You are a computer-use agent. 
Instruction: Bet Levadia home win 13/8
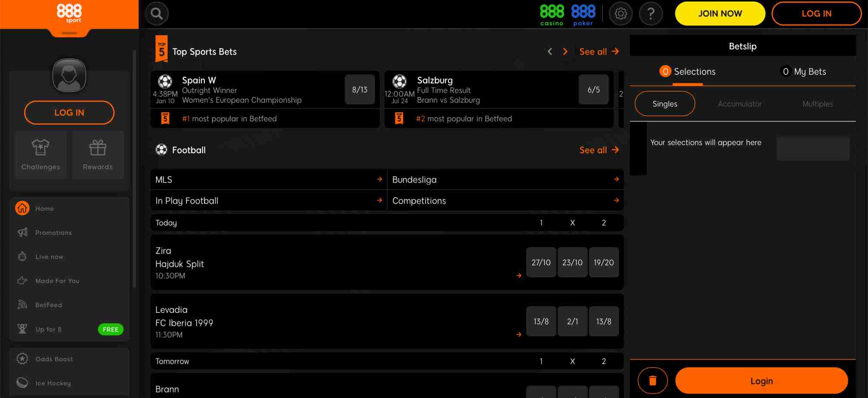point(541,321)
